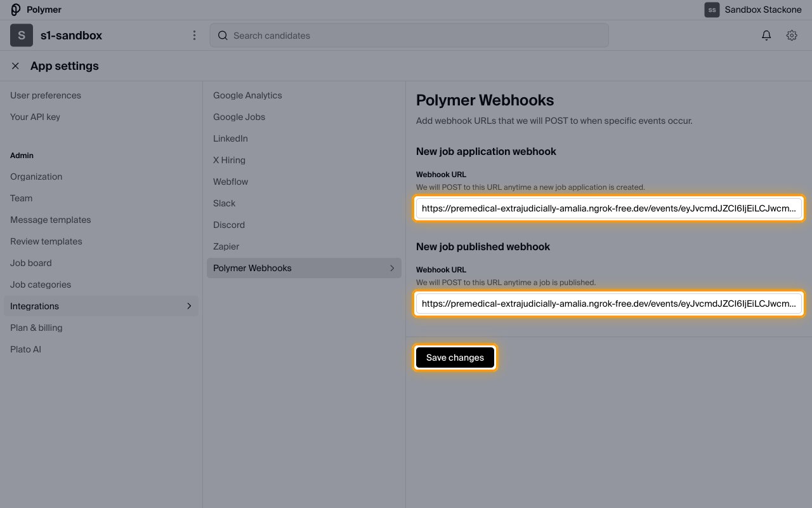The width and height of the screenshot is (812, 508).
Task: Go to Organization settings
Action: [36, 177]
